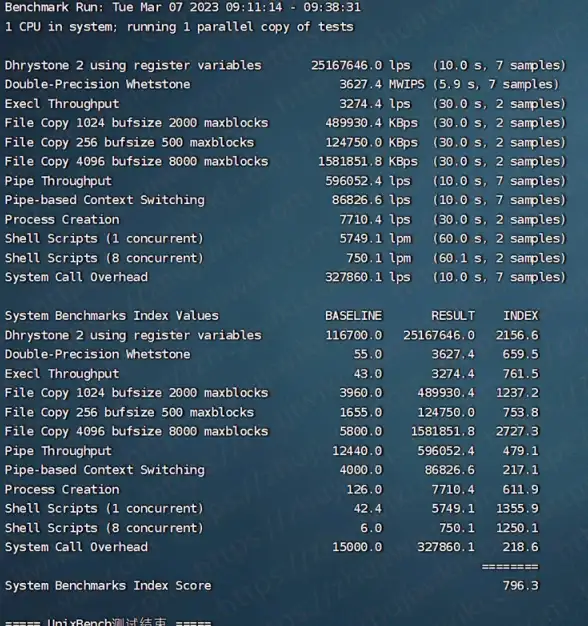This screenshot has height=626, width=588.
Task: Click Process Creation baseline 126.0
Action: 364,489
